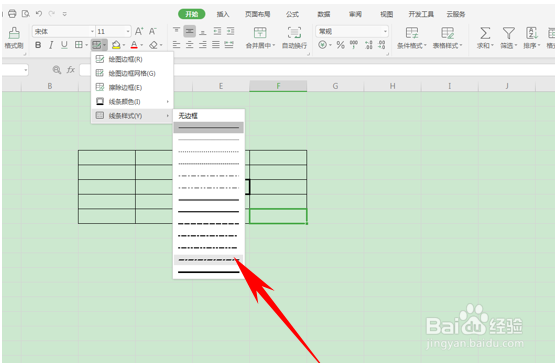Toggle center horizontal alignment
This screenshot has width=555, height=363.
click(x=190, y=45)
